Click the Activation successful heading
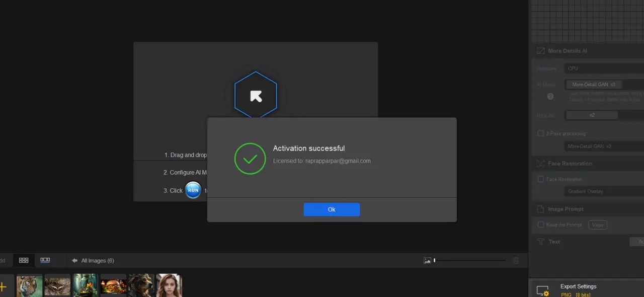 click(x=309, y=148)
